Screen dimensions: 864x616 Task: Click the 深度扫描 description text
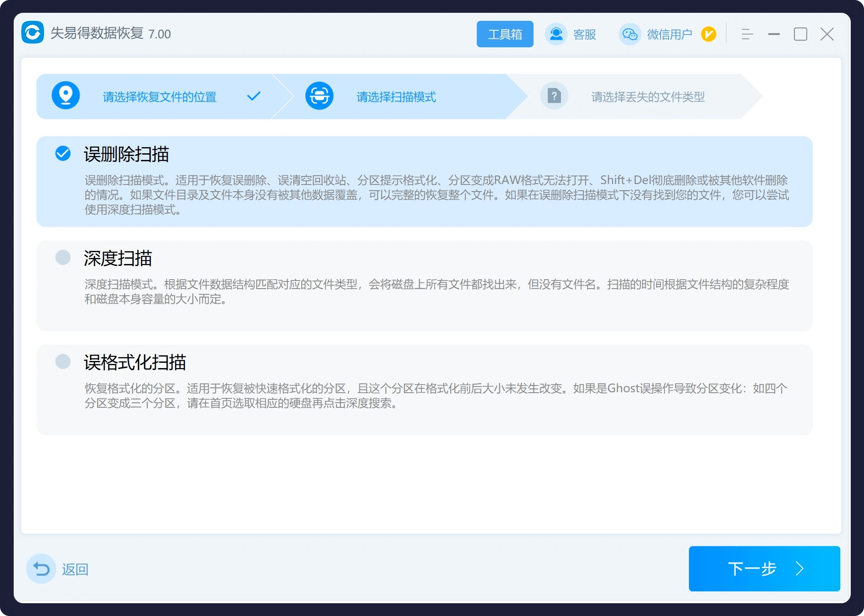pyautogui.click(x=436, y=291)
